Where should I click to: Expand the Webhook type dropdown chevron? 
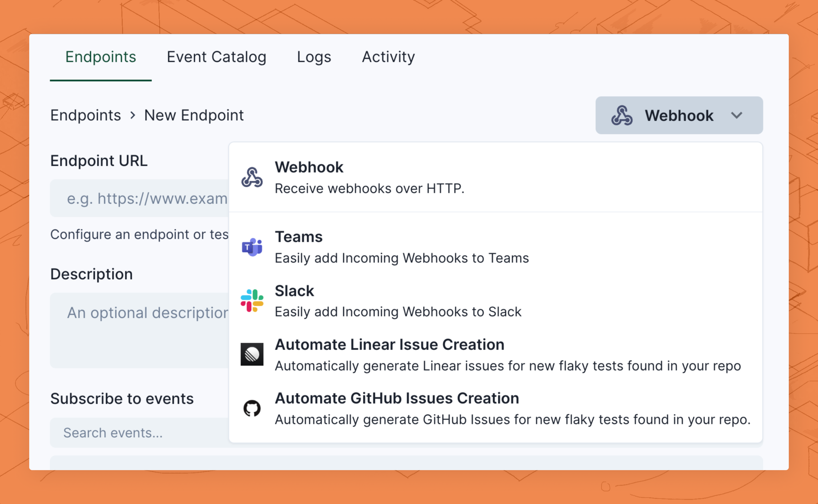tap(736, 115)
